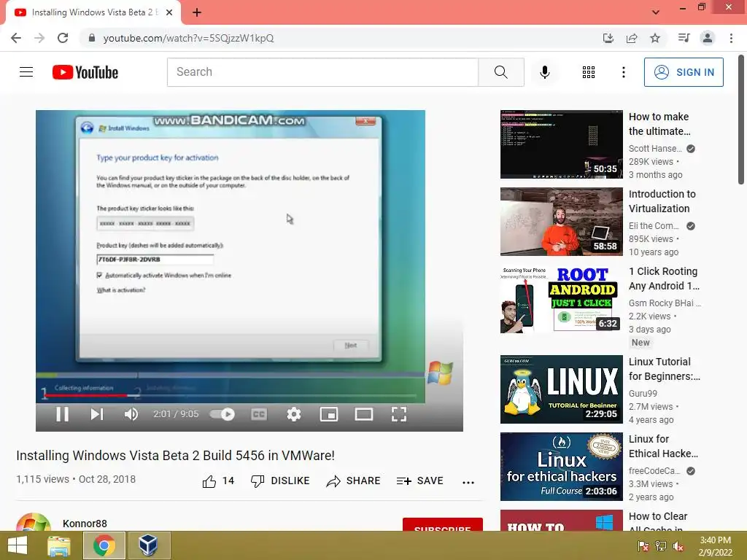Go to YouTube home via logo

[85, 72]
